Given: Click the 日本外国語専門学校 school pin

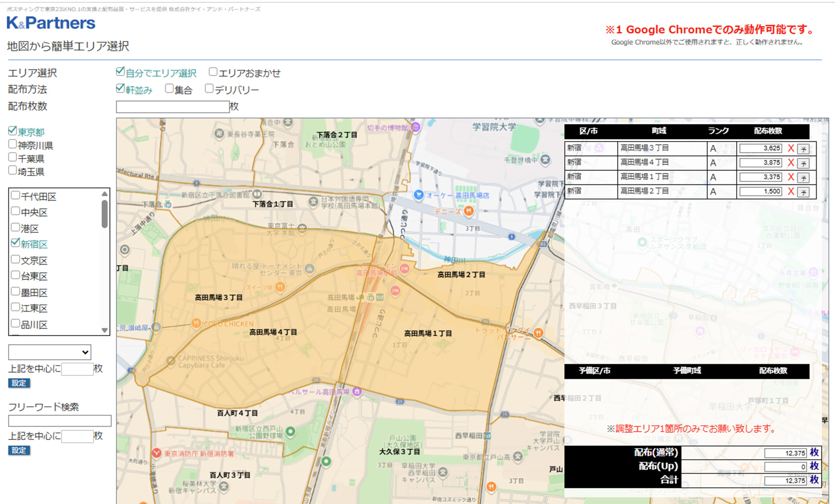Looking at the screenshot, I should [313, 202].
